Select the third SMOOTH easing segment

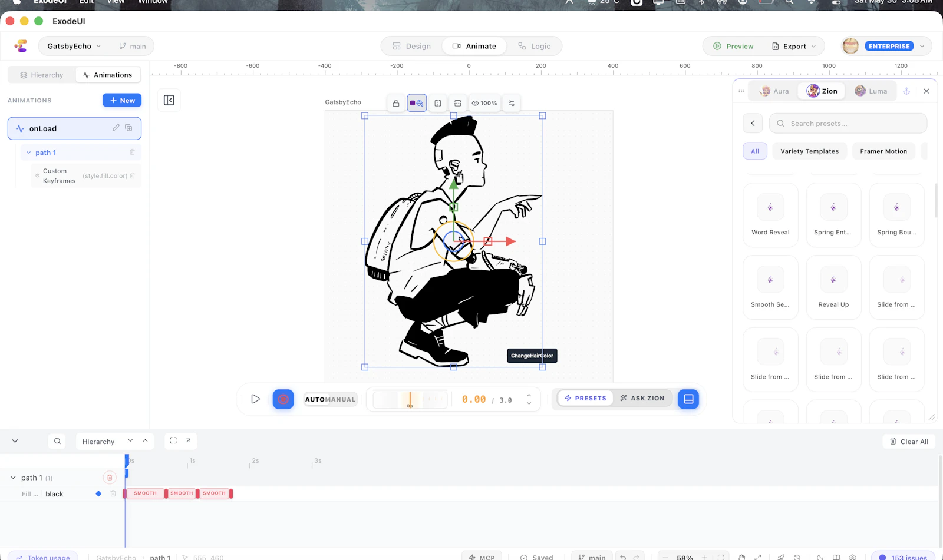[215, 493]
